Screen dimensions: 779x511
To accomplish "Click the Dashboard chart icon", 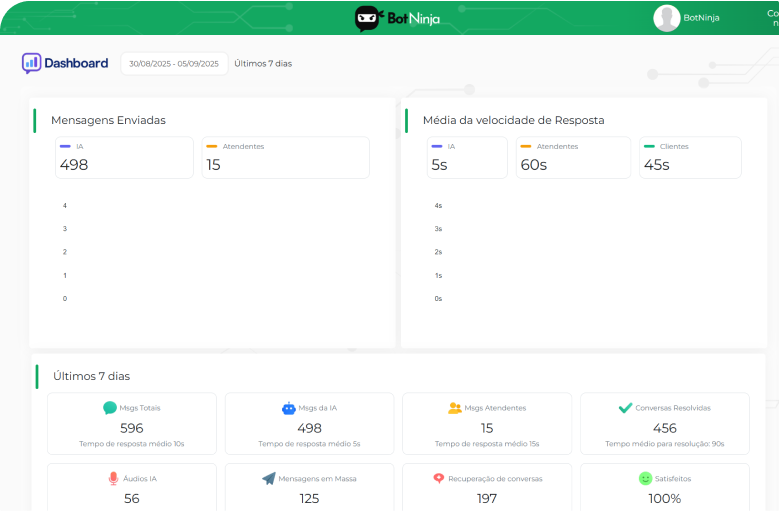I will 32,63.
